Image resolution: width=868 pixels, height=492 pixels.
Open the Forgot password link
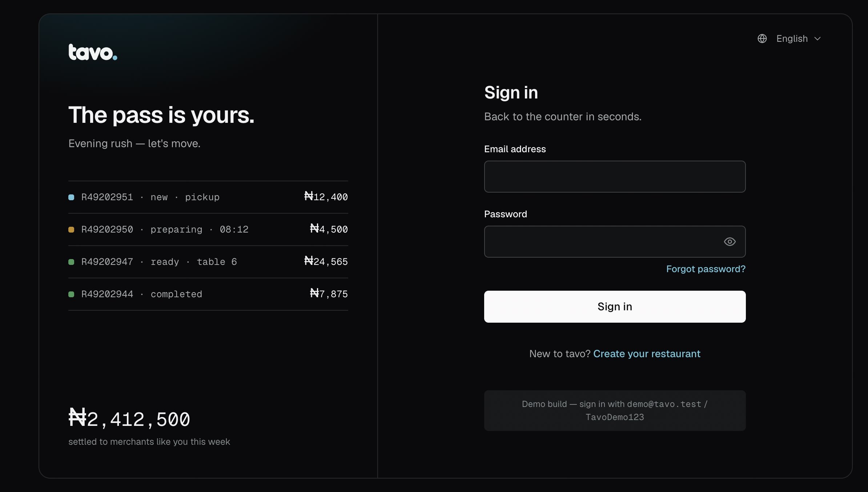(x=706, y=269)
